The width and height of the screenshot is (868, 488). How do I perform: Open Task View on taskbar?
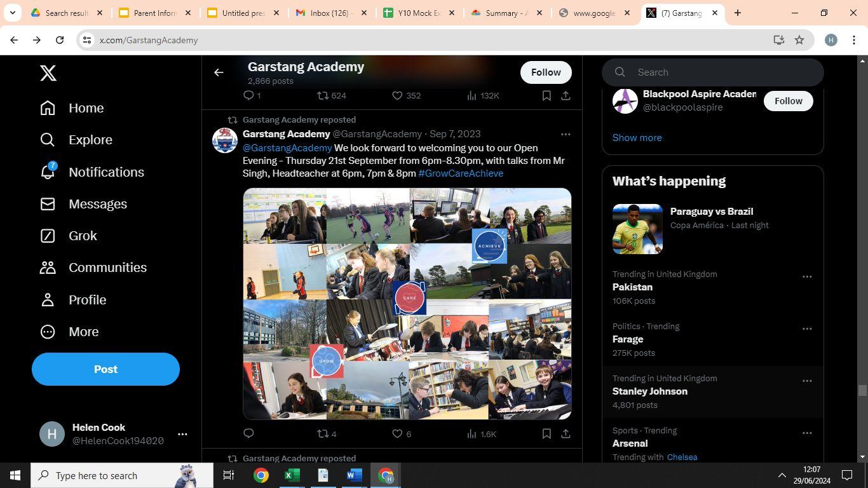(229, 475)
